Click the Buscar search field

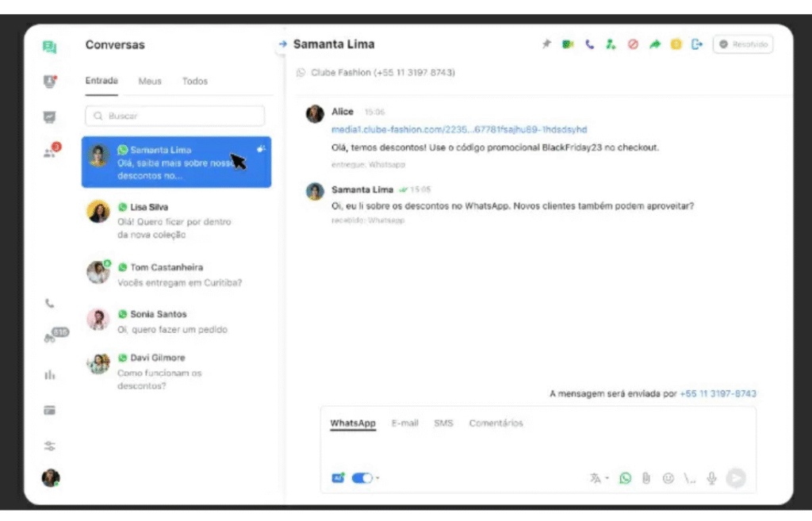[175, 116]
